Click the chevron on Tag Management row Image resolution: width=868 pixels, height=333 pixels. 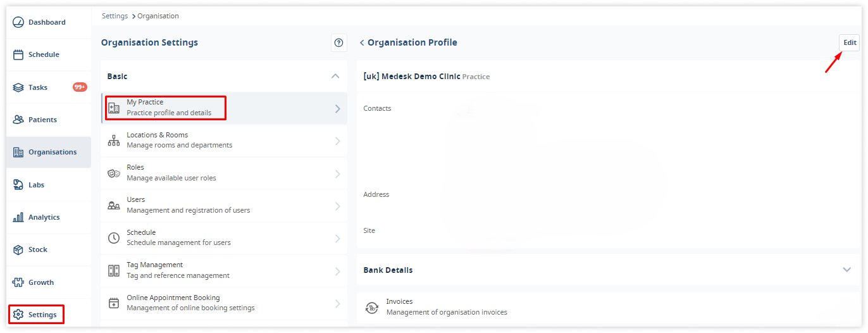point(337,271)
